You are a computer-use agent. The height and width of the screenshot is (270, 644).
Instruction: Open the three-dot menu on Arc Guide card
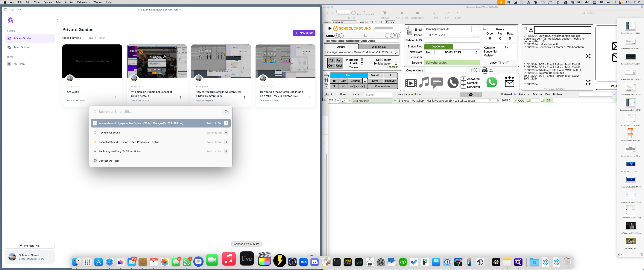click(x=116, y=98)
